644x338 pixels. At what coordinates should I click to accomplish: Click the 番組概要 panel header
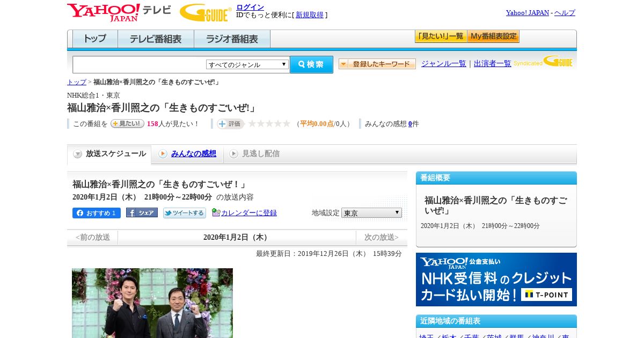pyautogui.click(x=496, y=178)
